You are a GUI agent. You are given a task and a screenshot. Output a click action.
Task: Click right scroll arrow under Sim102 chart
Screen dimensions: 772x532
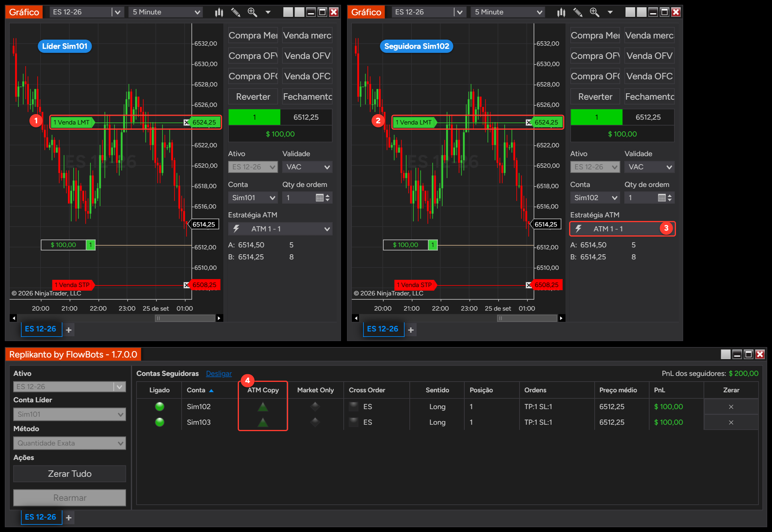pos(561,318)
